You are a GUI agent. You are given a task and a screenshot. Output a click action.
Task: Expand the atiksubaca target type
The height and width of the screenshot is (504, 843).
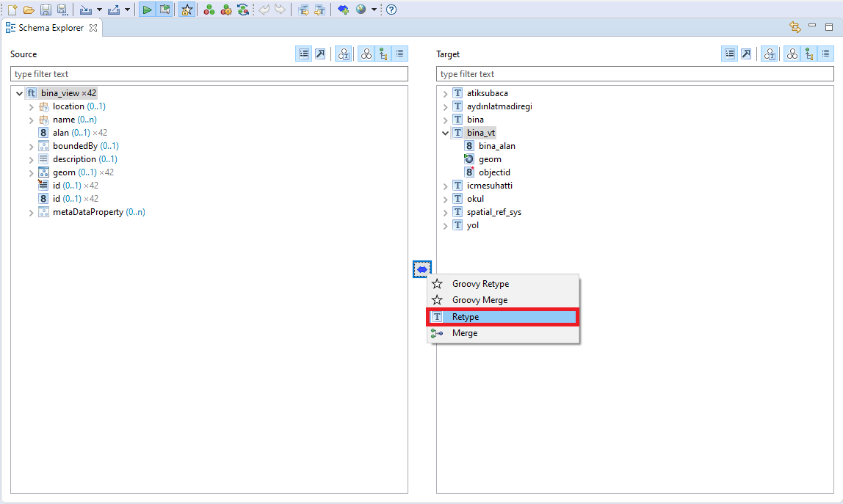coord(445,93)
